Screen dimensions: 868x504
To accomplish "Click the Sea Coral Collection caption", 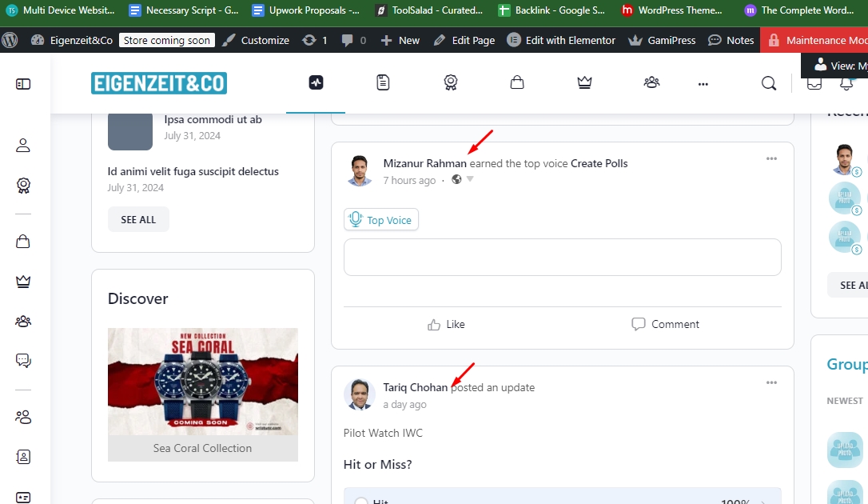I will pos(202,449).
